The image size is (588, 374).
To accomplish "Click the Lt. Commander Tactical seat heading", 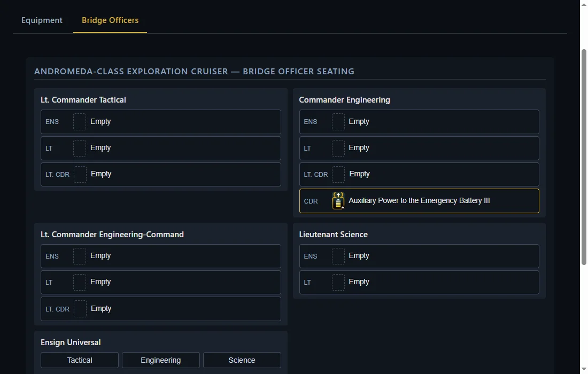I will pos(83,100).
